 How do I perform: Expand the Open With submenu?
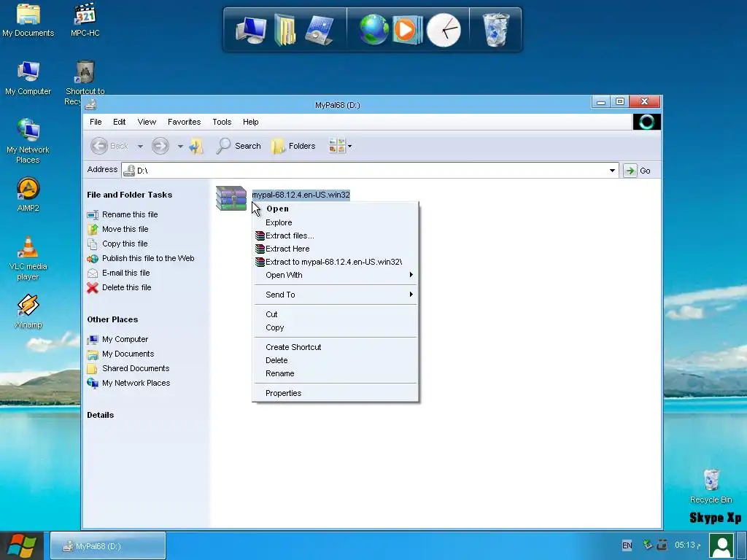point(336,275)
